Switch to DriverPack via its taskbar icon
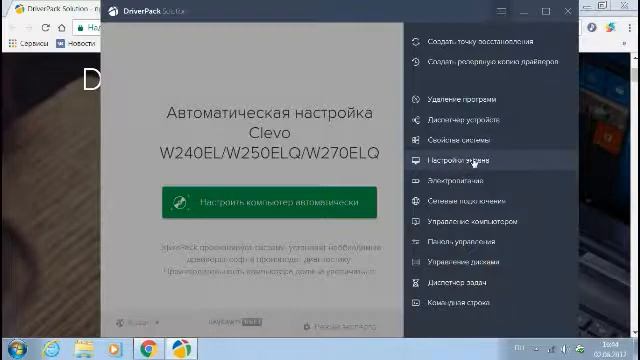The width and height of the screenshot is (640, 360). point(181,349)
